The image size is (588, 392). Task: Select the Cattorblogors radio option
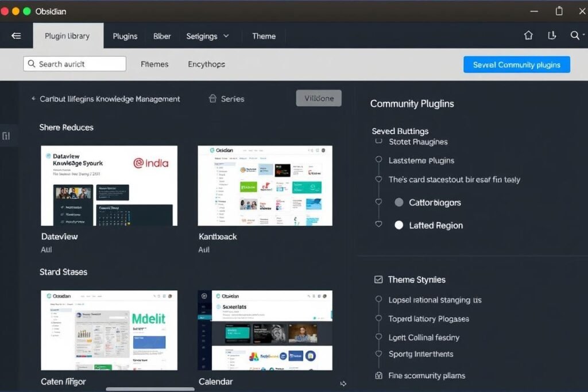point(399,203)
